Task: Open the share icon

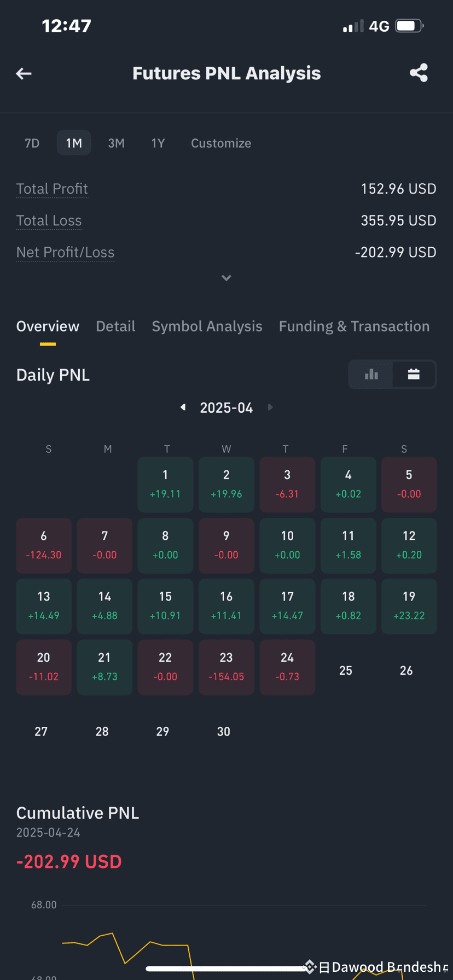Action: [x=419, y=73]
